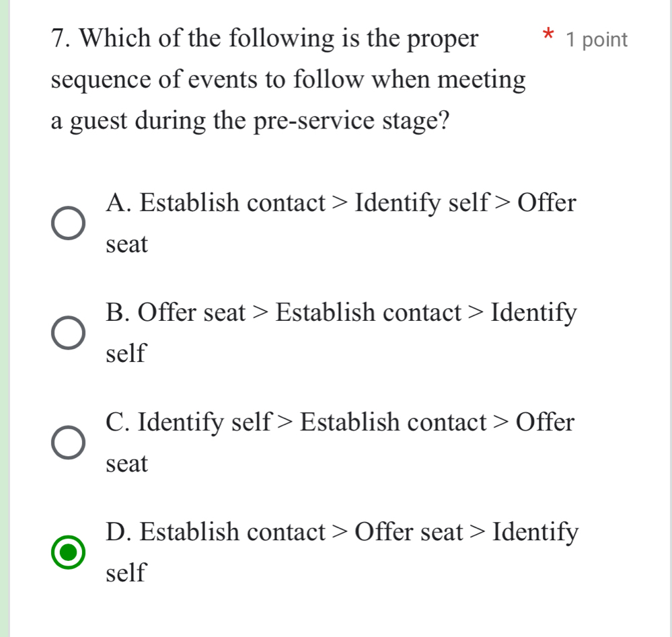The height and width of the screenshot is (637, 672).
Task: Click the green filled radio indicator of option D
Action: pyautogui.click(x=67, y=552)
